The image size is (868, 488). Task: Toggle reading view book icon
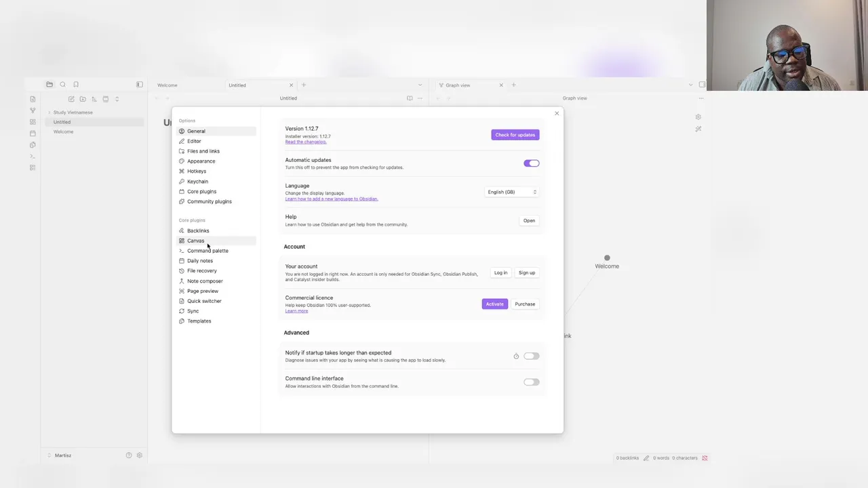(x=410, y=98)
